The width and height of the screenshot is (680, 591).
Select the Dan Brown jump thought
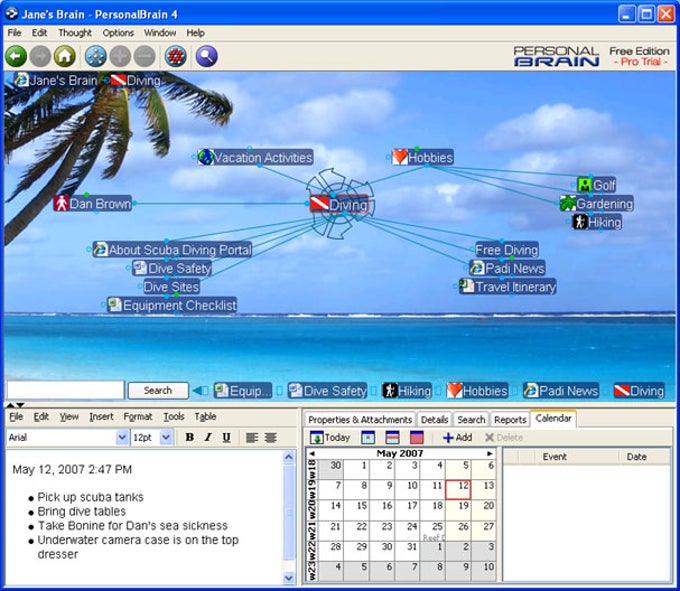click(93, 203)
